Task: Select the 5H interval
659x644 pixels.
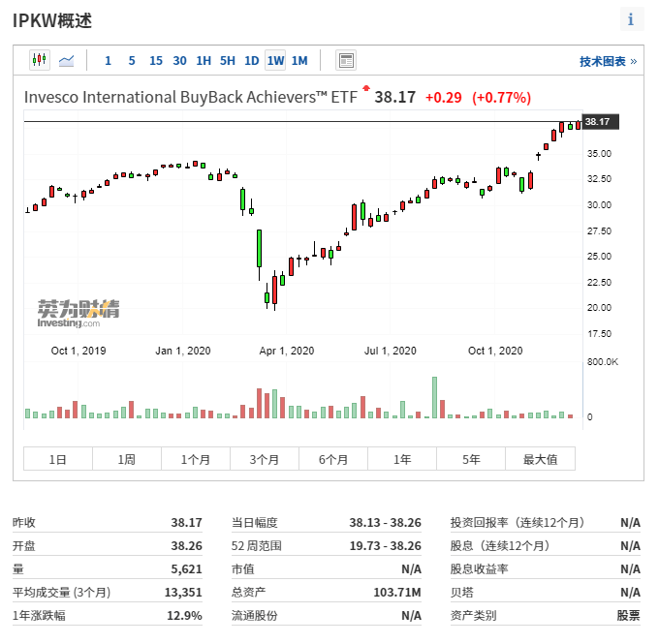Action: click(x=228, y=61)
